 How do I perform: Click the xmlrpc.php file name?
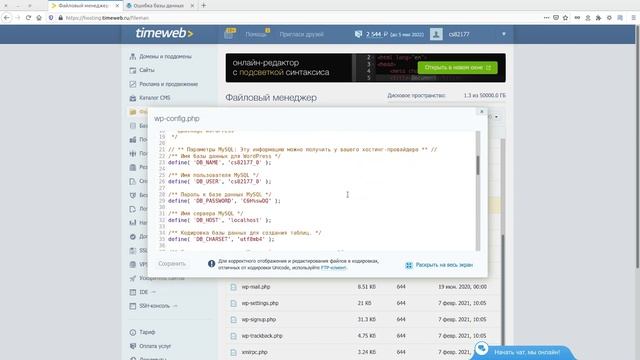click(255, 352)
